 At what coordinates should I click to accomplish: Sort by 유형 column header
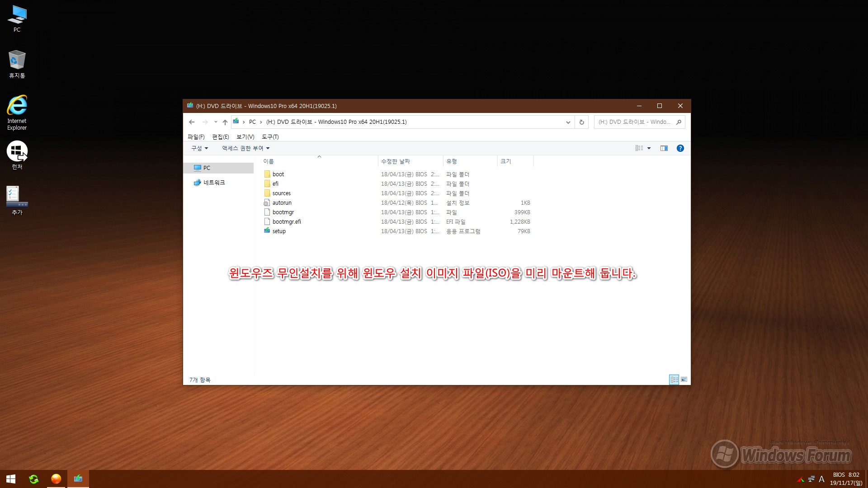pyautogui.click(x=470, y=161)
